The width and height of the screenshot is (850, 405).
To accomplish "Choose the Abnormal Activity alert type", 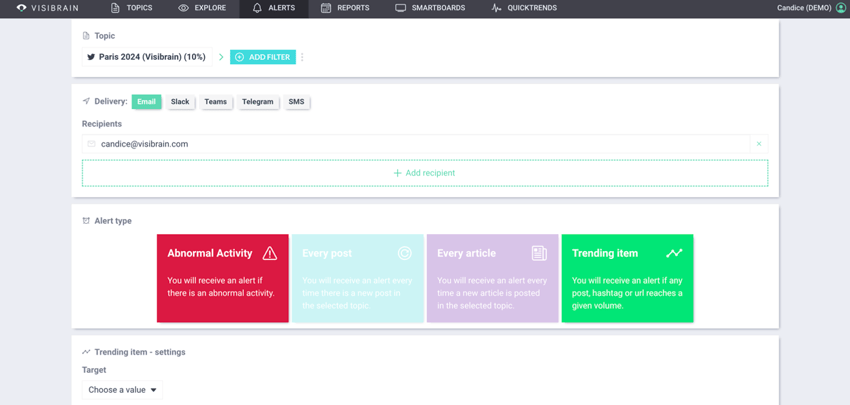I will (223, 278).
